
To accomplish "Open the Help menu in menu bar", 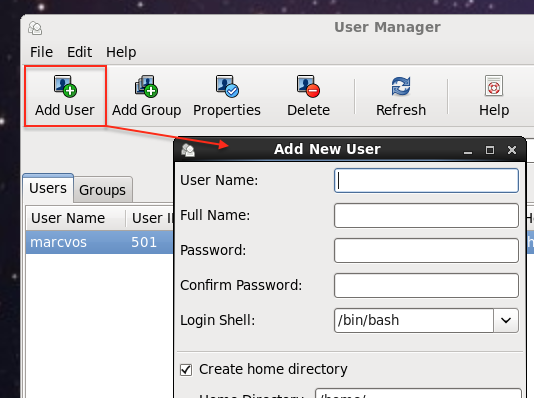I will click(x=121, y=52).
